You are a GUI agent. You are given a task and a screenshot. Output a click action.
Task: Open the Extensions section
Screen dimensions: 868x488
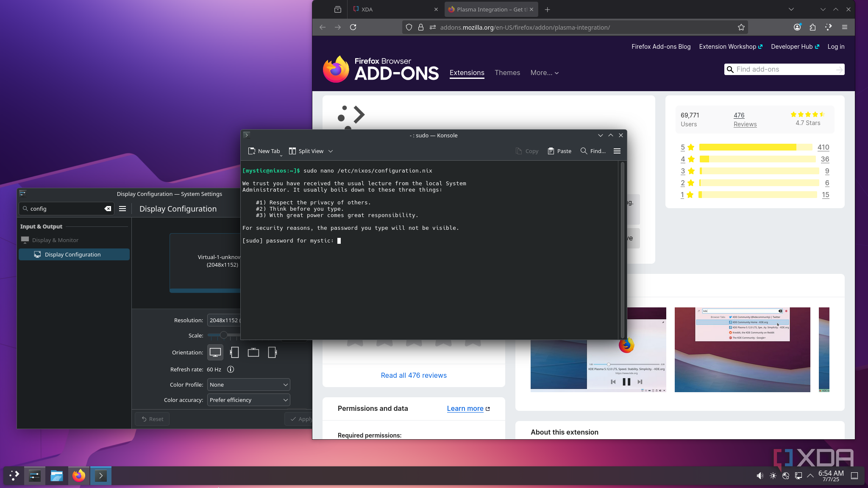tap(467, 73)
